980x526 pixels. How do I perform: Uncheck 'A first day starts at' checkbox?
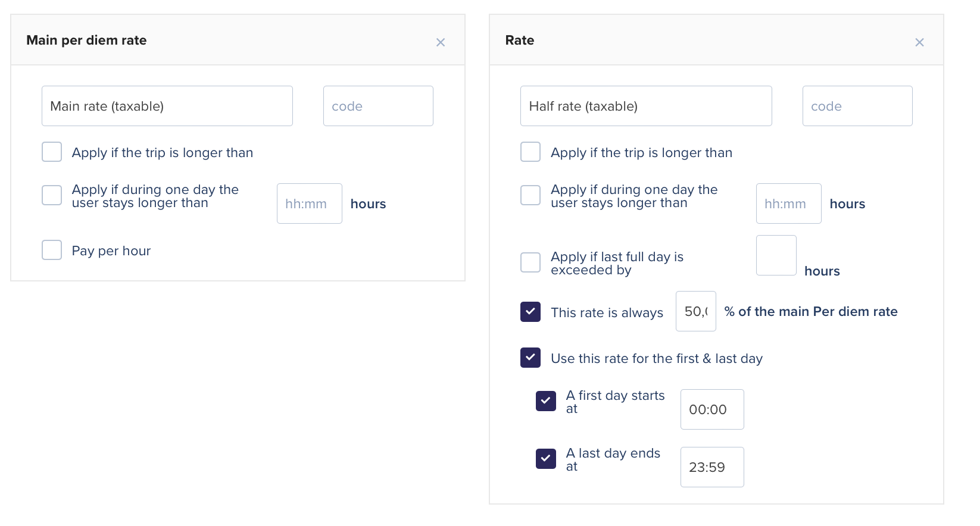tap(545, 401)
